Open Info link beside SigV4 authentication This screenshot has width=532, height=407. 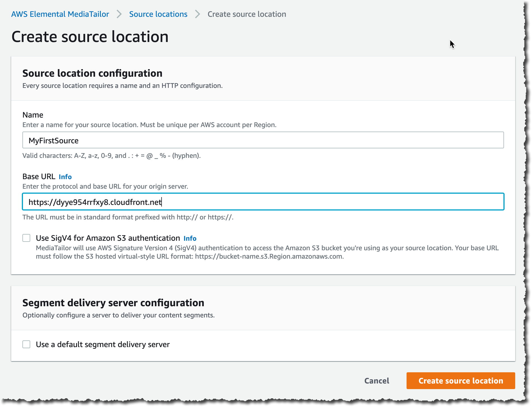pyautogui.click(x=190, y=238)
